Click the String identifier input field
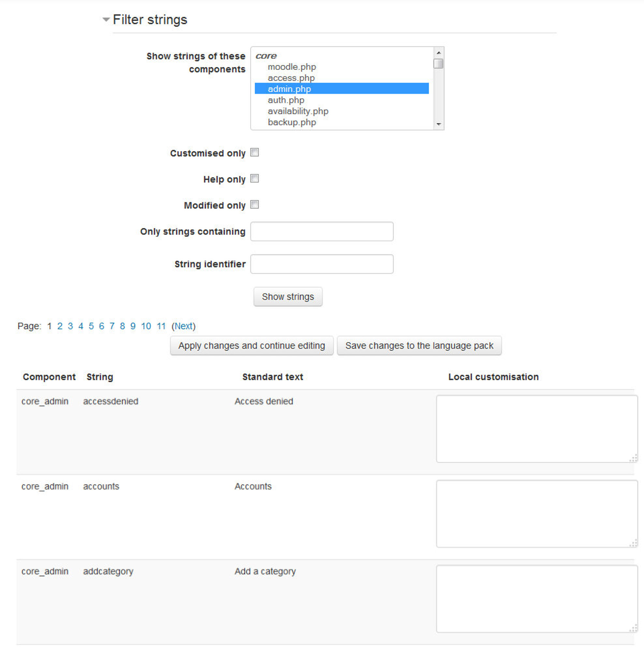 pos(321,264)
